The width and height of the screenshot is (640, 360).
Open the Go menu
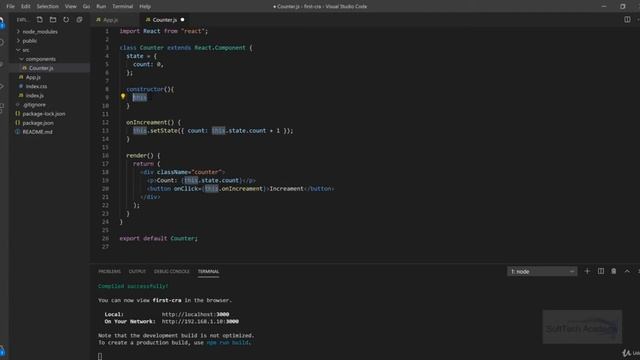86,7
